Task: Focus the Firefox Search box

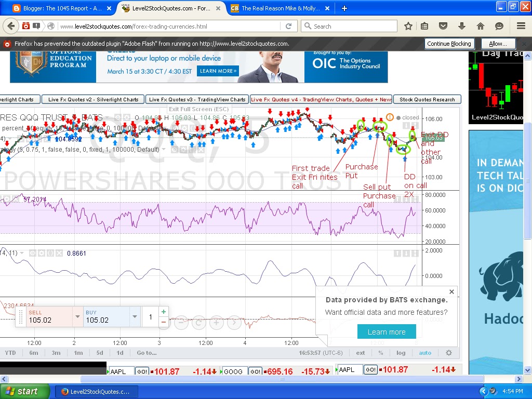Action: click(349, 26)
